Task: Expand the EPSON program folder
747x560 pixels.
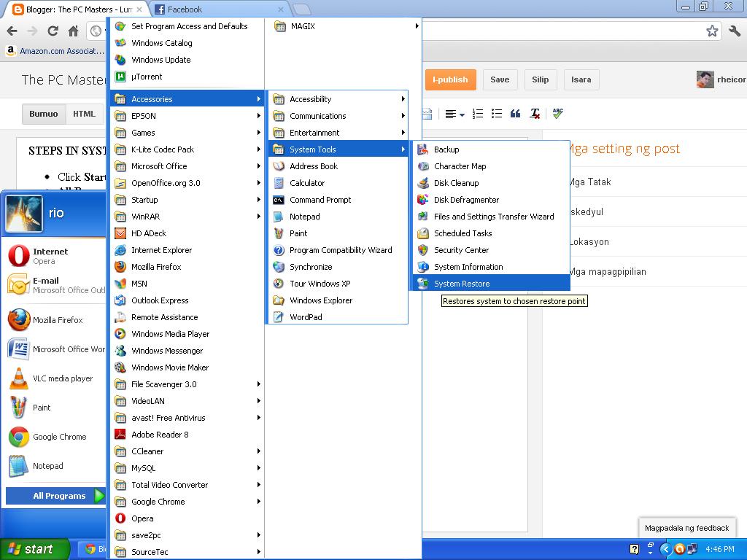Action: tap(187, 116)
